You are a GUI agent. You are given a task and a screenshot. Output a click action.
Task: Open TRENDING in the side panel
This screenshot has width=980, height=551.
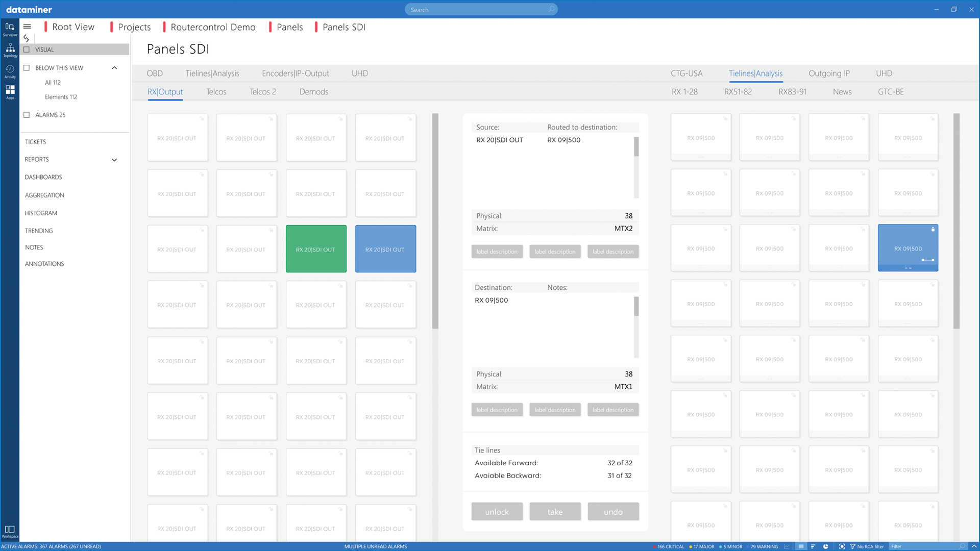[x=39, y=231]
